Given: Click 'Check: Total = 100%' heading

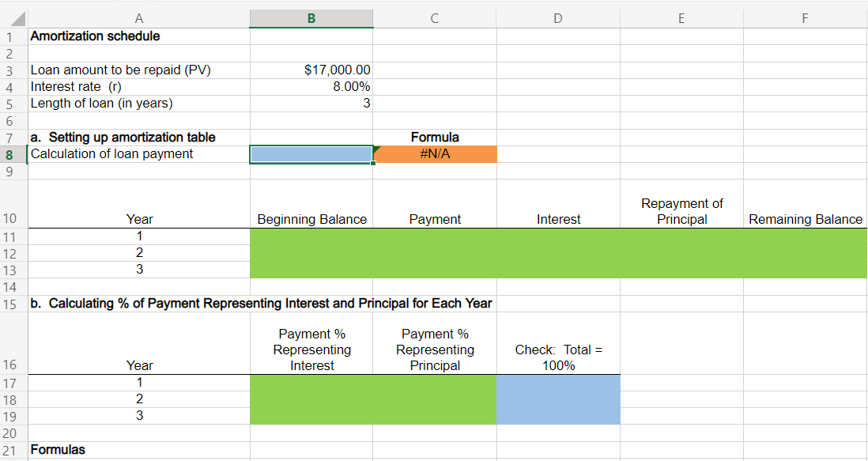Looking at the screenshot, I should tap(559, 357).
